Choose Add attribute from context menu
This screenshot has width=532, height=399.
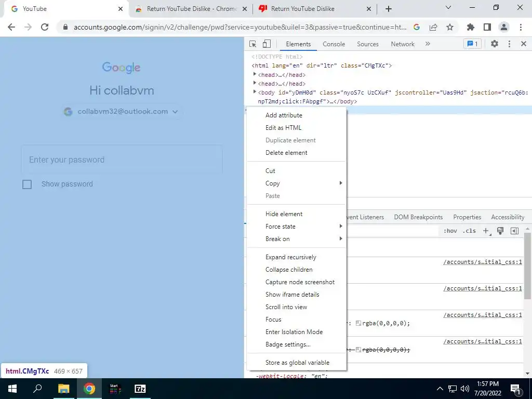pyautogui.click(x=297, y=115)
